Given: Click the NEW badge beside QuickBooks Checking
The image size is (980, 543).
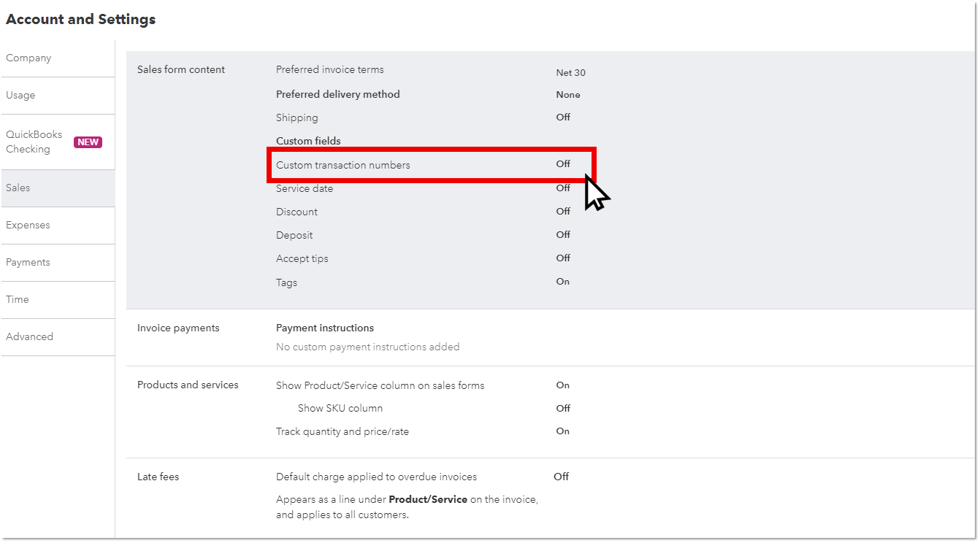Looking at the screenshot, I should tap(88, 142).
